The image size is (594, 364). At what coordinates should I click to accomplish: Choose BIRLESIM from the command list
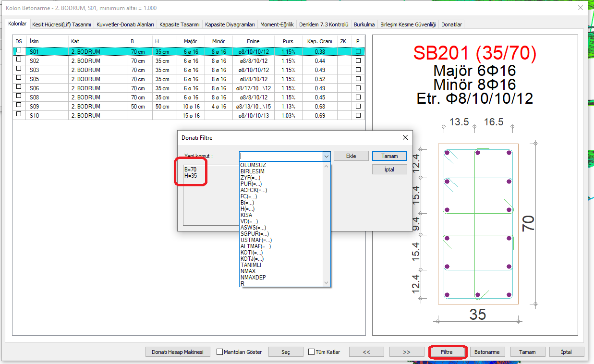click(x=253, y=171)
